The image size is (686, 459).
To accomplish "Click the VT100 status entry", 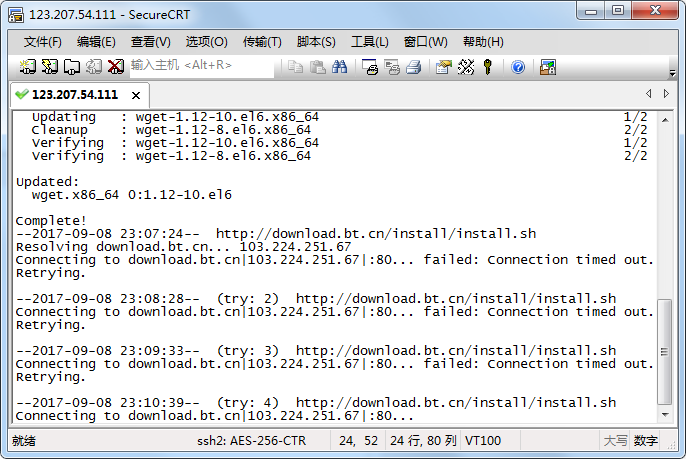I will pyautogui.click(x=483, y=441).
